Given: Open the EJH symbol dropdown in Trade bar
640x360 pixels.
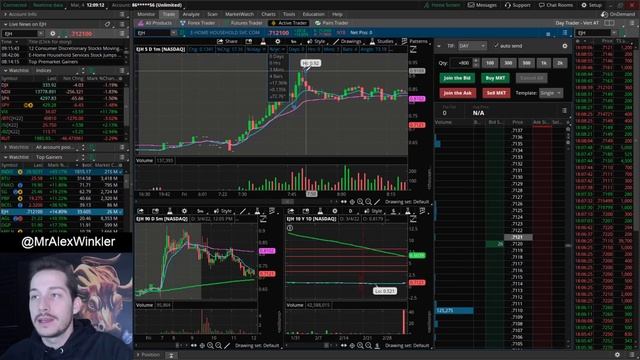Looking at the screenshot, I should (173, 33).
